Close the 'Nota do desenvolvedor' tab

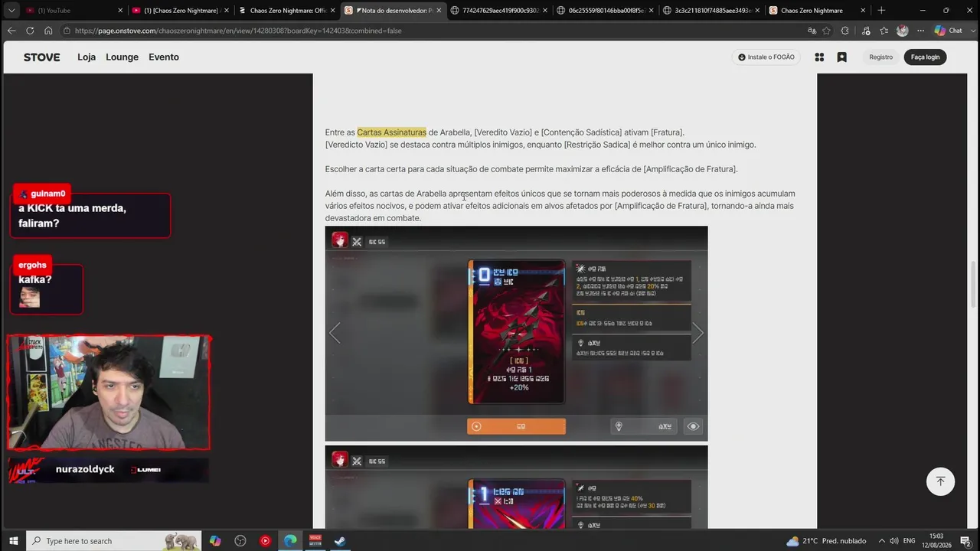439,11
